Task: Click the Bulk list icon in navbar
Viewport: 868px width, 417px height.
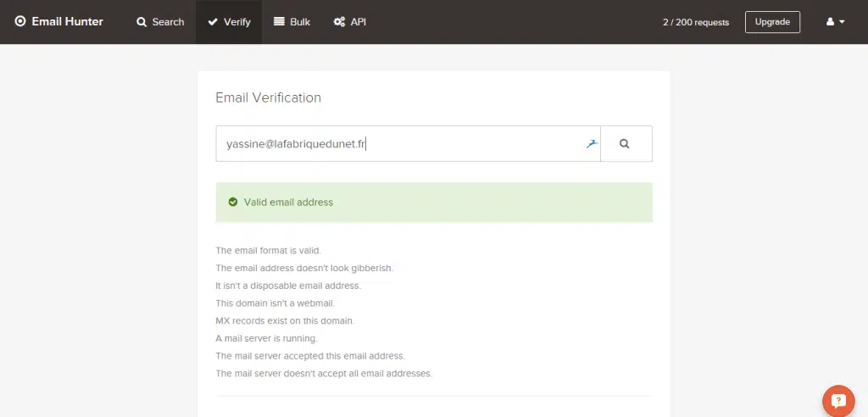Action: tap(279, 22)
